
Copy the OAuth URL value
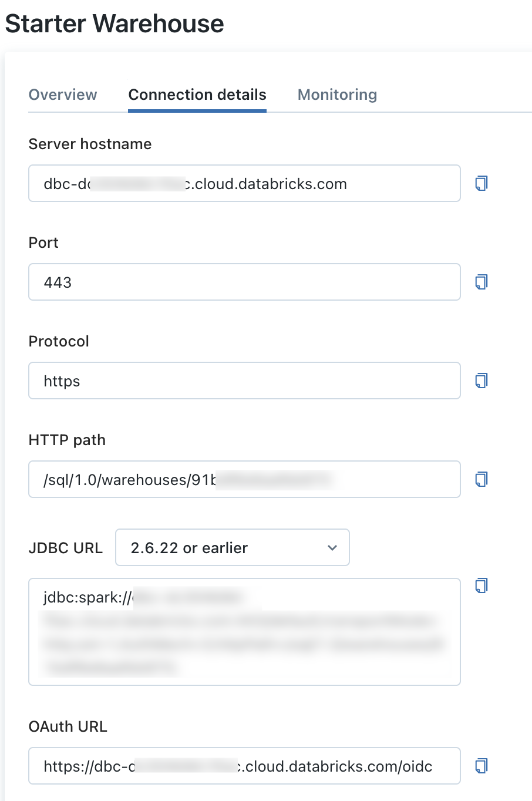tap(482, 766)
